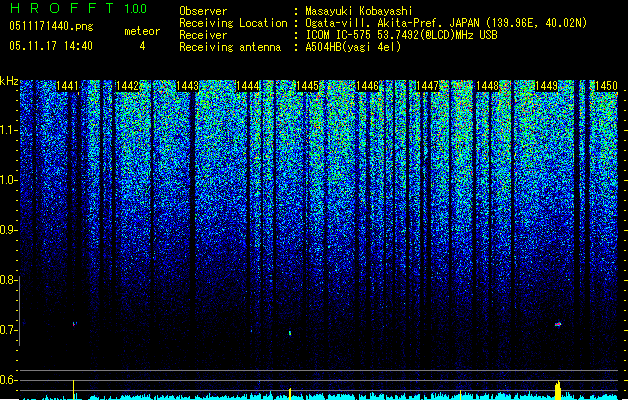629x400 pixels.
Task: Select the meteor count value 4
Action: tap(142, 46)
